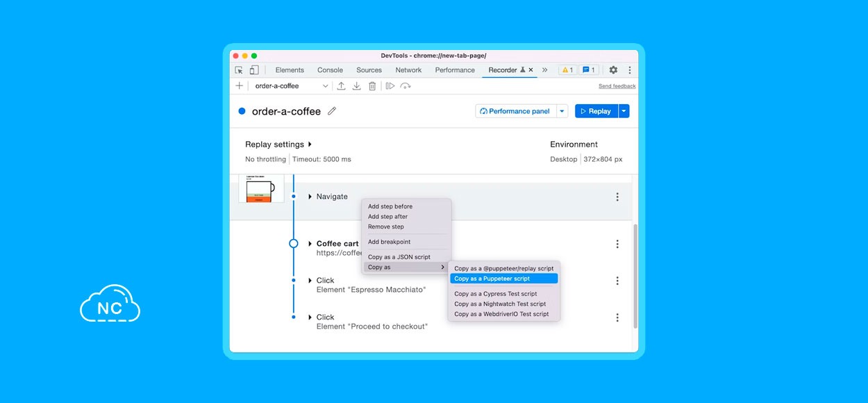
Task: Click the import recording upload icon
Action: click(x=341, y=85)
